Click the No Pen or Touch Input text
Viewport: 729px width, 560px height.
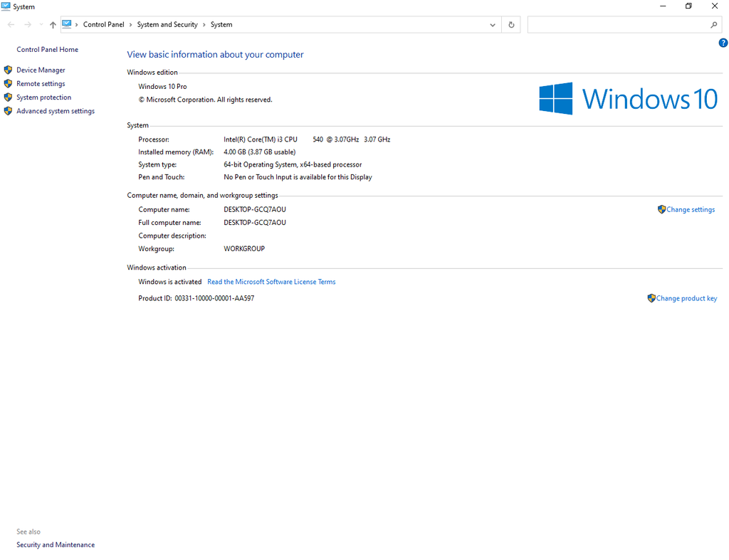[298, 177]
